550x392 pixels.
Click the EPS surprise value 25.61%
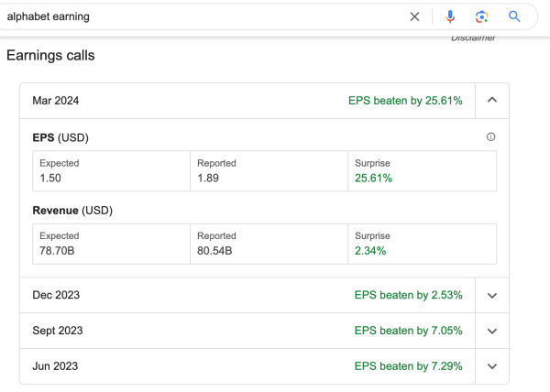tap(373, 178)
